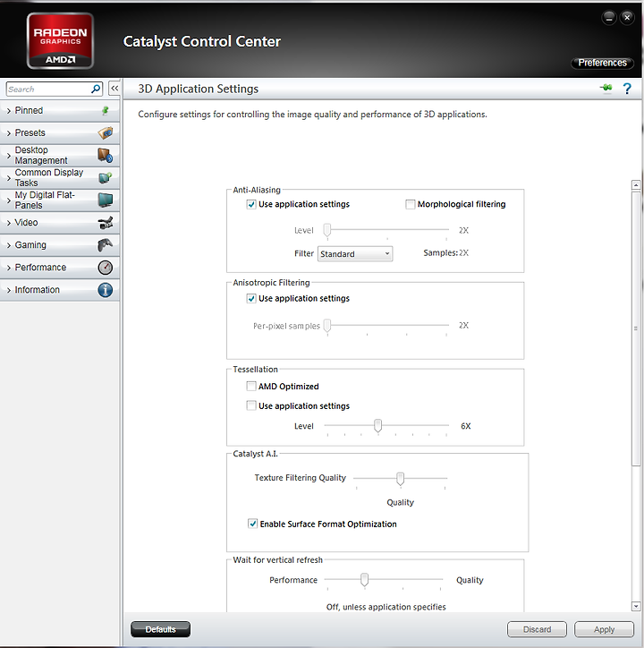The image size is (644, 648).
Task: Click the scrollbar down arrow
Action: [x=636, y=606]
